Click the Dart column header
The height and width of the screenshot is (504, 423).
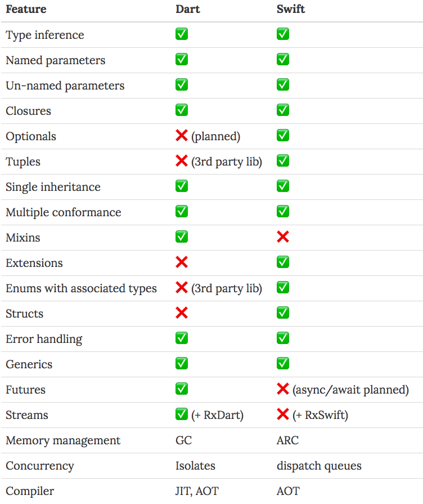(187, 9)
